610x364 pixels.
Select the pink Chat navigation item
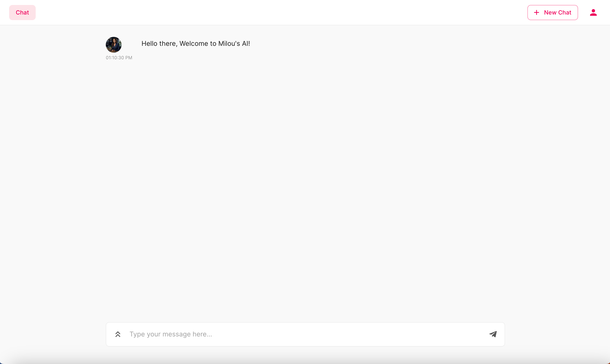[22, 12]
